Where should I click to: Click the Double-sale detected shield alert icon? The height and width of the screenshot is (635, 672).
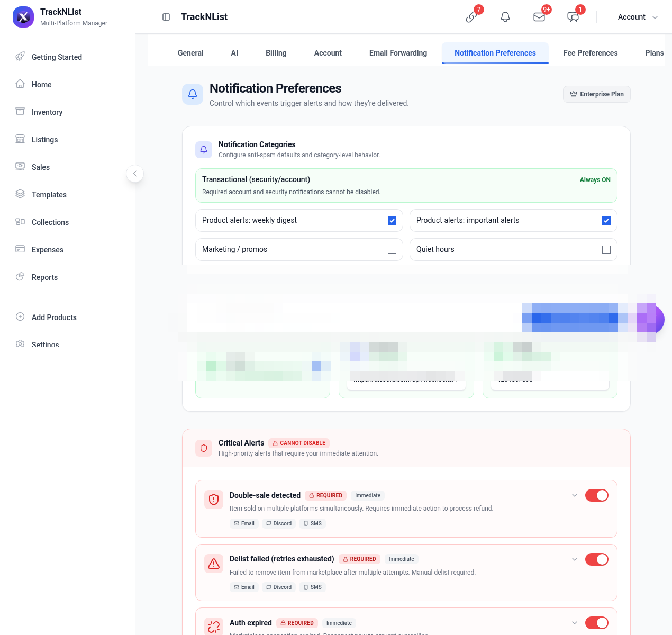click(x=214, y=500)
